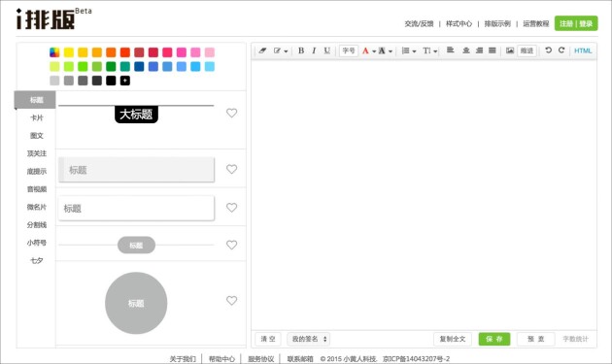Pick the light gray color swatch
Screen dimensions: 612x364
point(54,81)
